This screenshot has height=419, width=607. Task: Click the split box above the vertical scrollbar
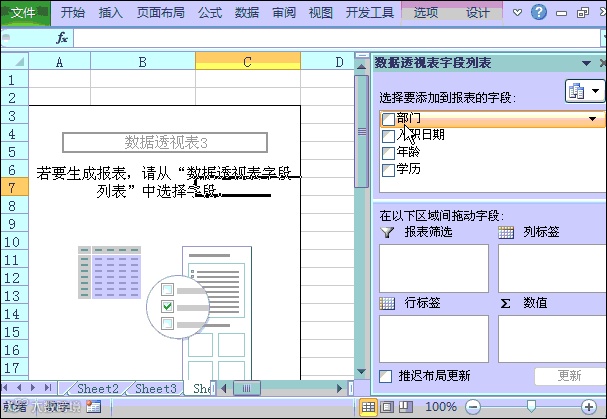point(362,55)
